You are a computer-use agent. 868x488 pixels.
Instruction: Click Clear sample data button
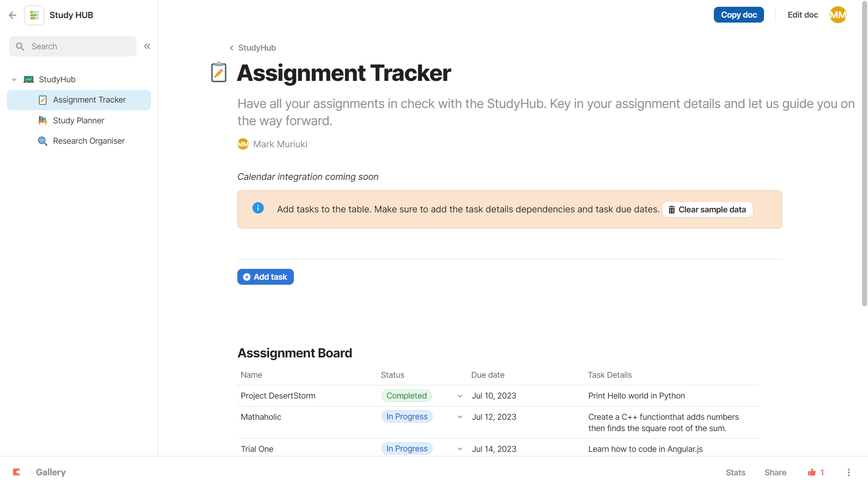(x=708, y=210)
